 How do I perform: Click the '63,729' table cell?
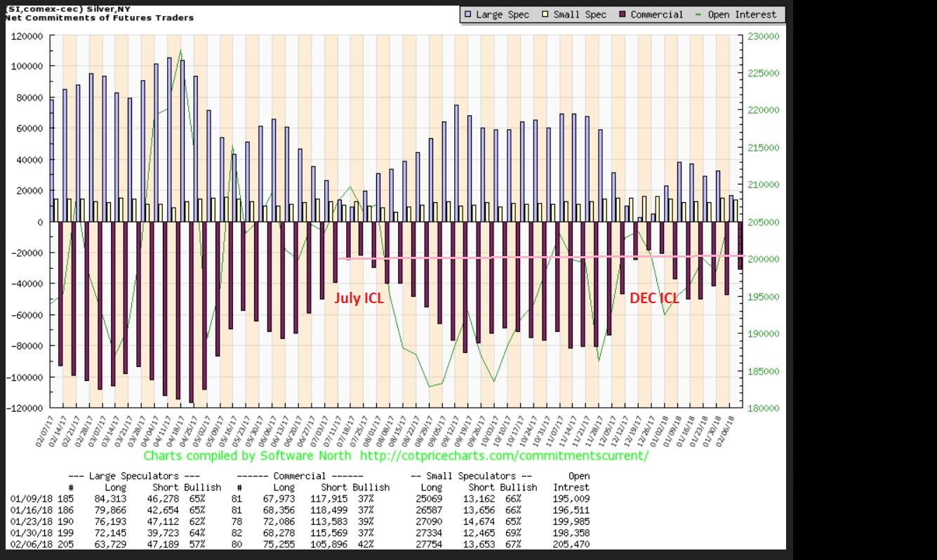[x=109, y=543]
